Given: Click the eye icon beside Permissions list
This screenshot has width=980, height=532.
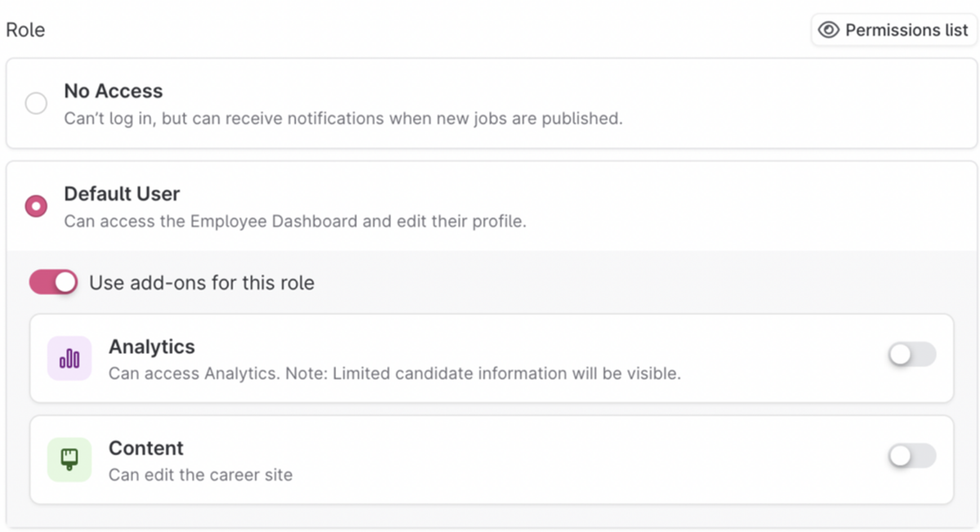Looking at the screenshot, I should [x=829, y=30].
